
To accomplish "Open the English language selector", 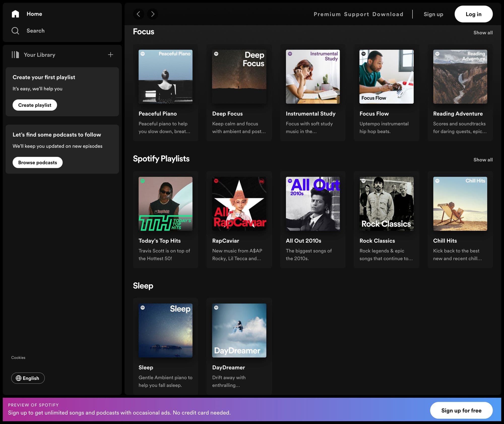I will 28,378.
